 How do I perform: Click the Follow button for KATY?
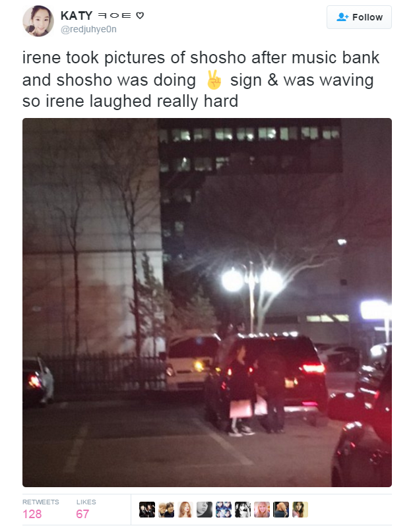coord(359,17)
